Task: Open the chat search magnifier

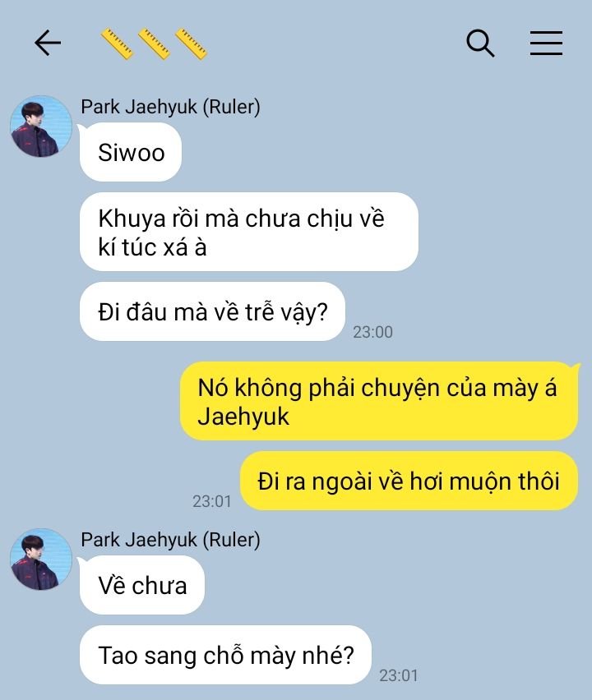Action: tap(480, 44)
